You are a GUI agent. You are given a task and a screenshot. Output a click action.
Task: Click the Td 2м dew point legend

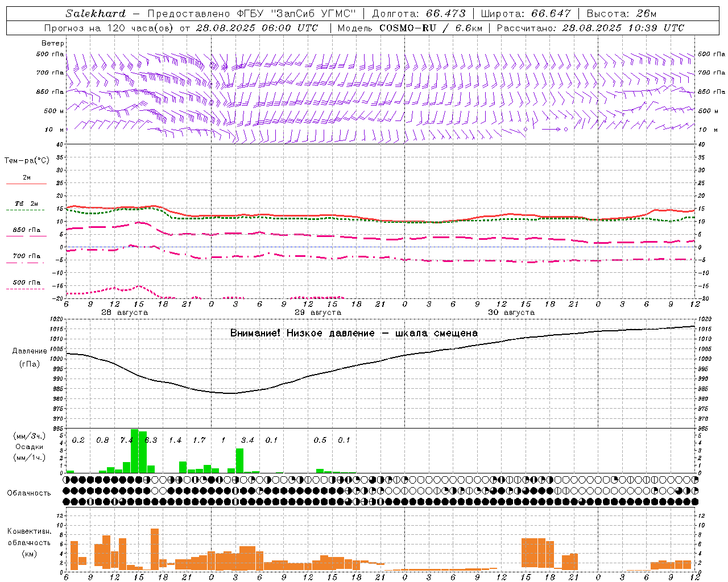point(26,206)
